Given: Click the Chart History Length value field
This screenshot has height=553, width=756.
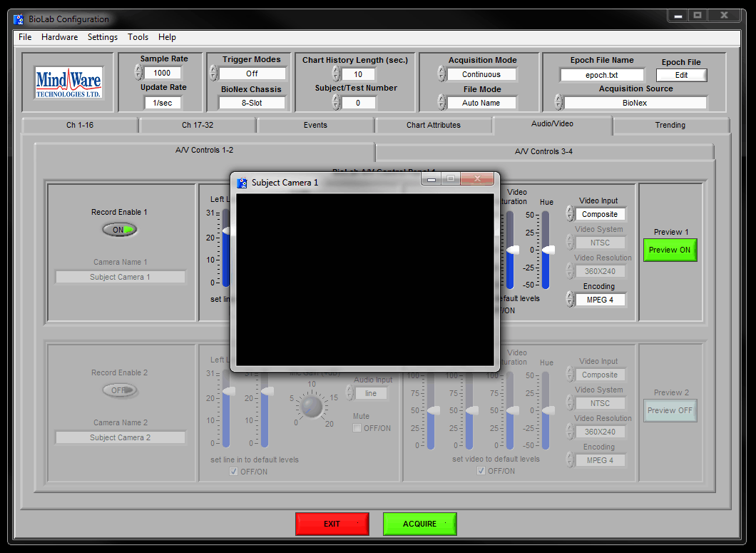Looking at the screenshot, I should click(x=358, y=74).
